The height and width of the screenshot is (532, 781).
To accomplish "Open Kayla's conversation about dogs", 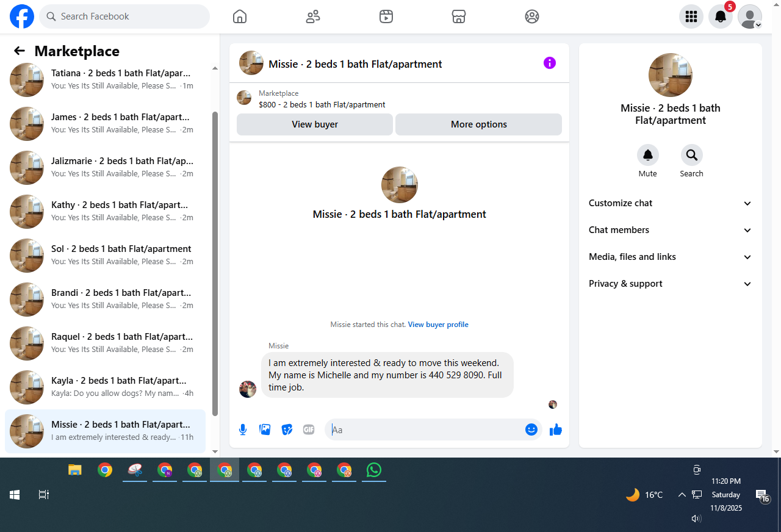I will [x=105, y=387].
